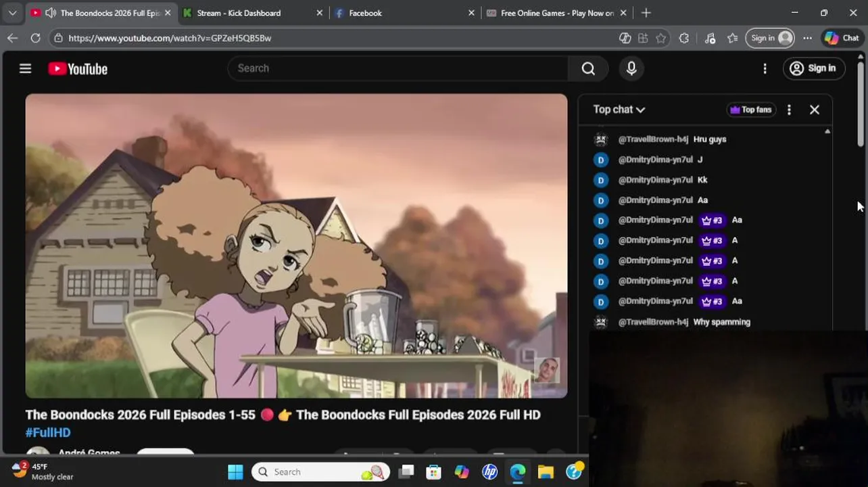
Task: Open Get Help taskbar icon
Action: tap(574, 472)
